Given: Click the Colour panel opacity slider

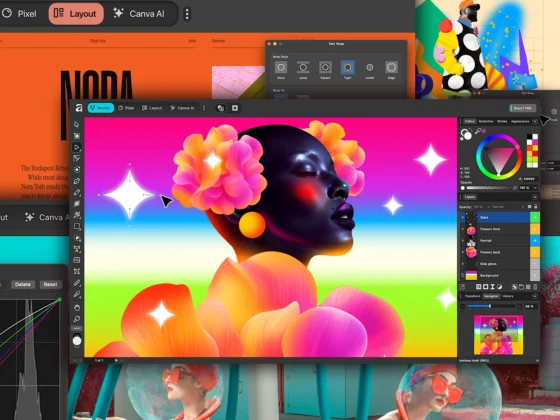Looking at the screenshot, I should click(488, 188).
